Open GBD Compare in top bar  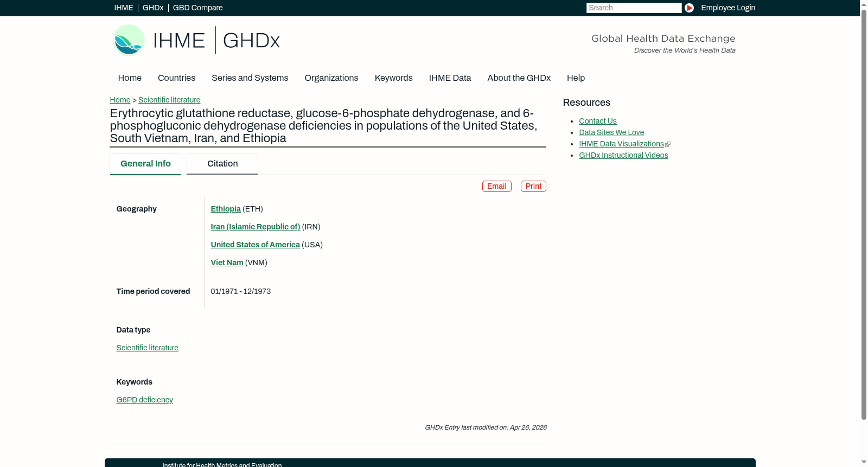(197, 8)
